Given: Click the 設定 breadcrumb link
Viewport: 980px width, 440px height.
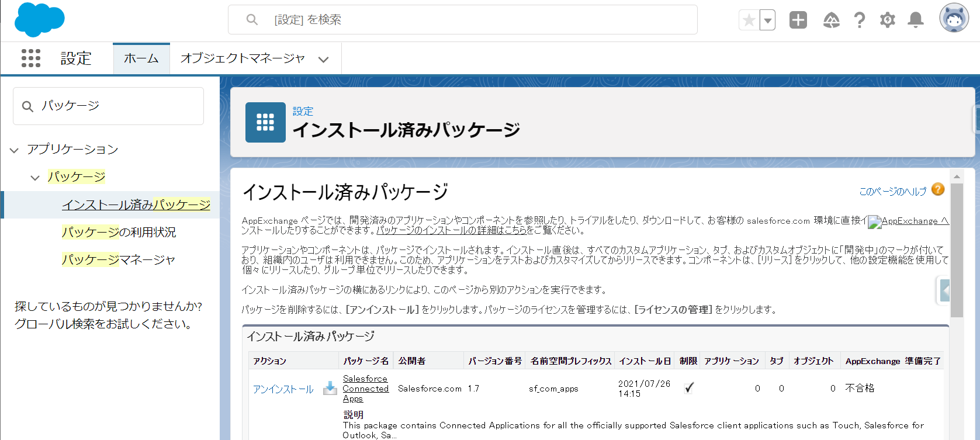Looking at the screenshot, I should [x=303, y=111].
